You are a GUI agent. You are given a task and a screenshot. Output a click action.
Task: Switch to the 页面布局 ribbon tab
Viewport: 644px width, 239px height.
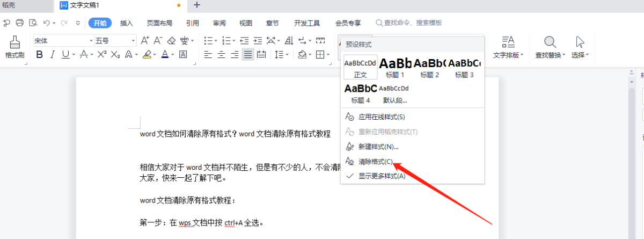pyautogui.click(x=159, y=23)
